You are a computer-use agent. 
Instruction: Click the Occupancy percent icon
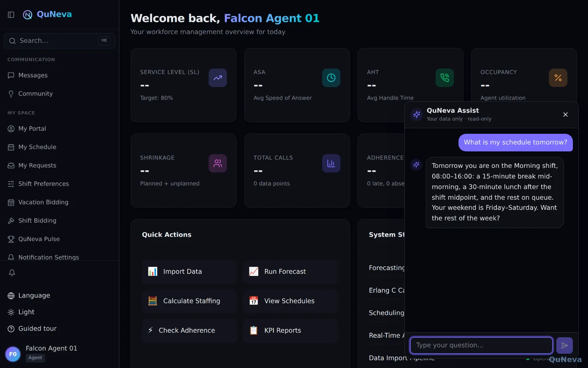tap(558, 78)
